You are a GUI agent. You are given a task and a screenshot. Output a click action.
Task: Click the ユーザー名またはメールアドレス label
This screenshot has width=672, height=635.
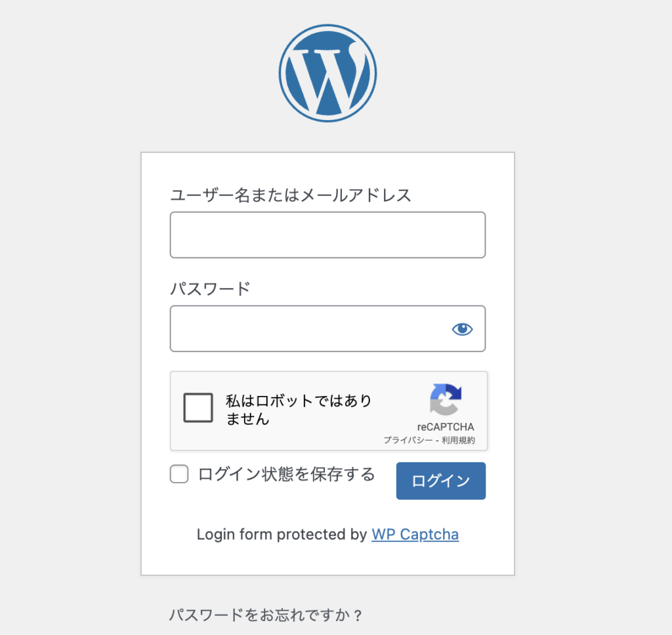click(x=291, y=195)
